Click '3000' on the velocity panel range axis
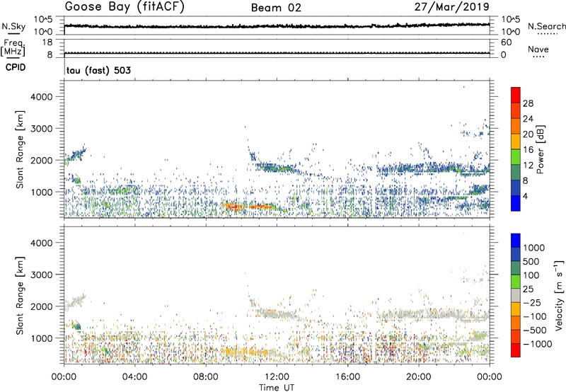The image size is (566, 392). tap(42, 275)
